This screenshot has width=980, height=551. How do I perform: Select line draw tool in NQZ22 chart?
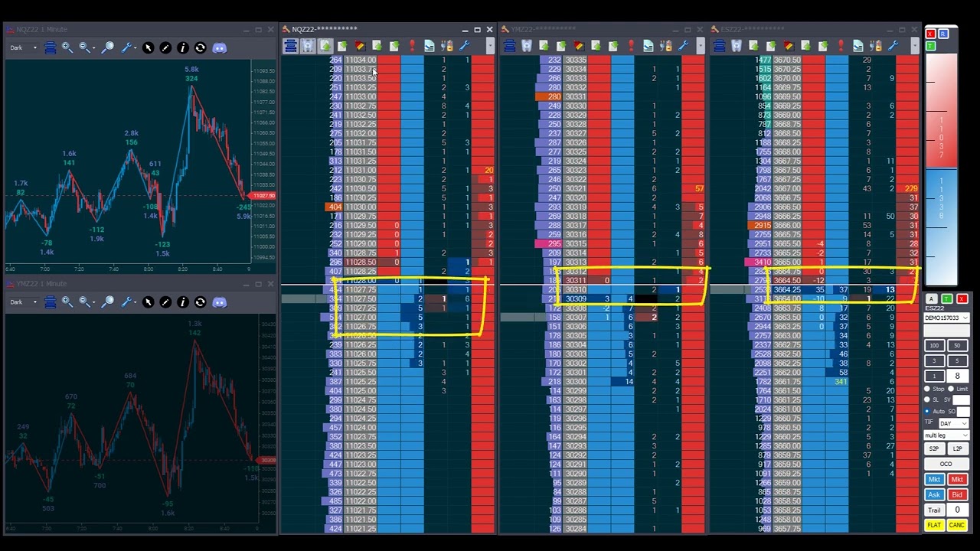pos(165,47)
